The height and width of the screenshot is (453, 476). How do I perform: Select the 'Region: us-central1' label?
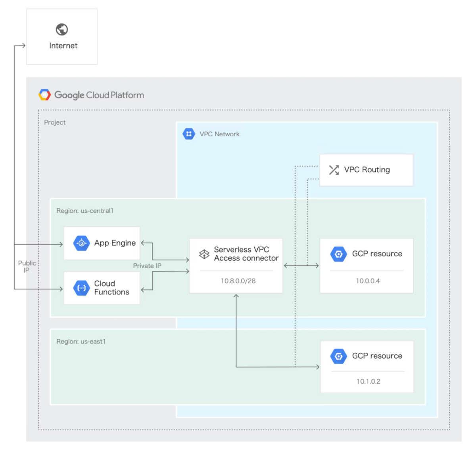point(85,211)
